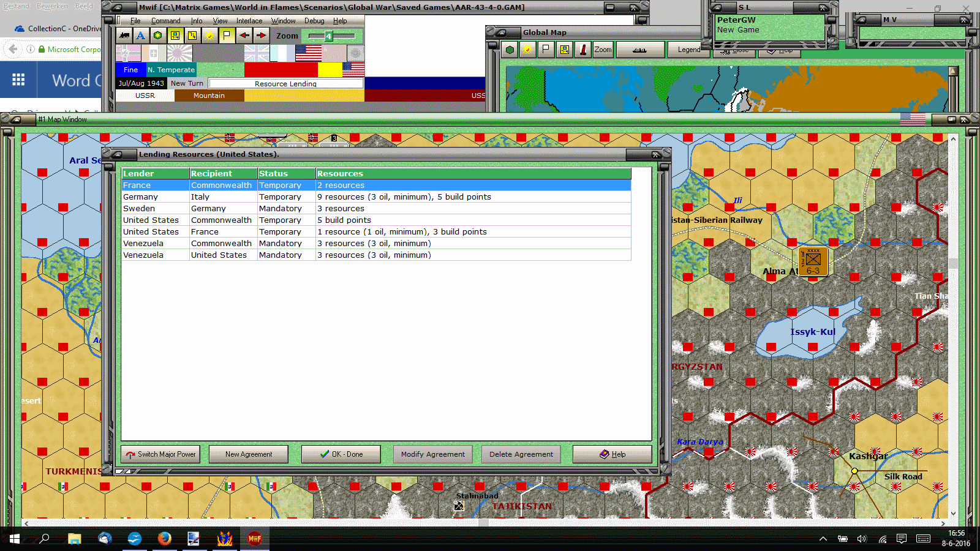Open the Command menu
Viewport: 980px width, 551px height.
[x=165, y=21]
